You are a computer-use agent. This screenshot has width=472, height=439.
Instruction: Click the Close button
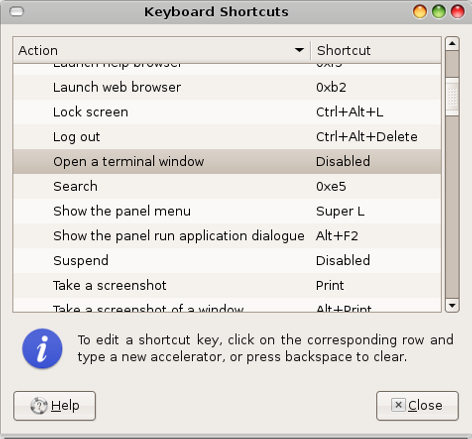click(417, 406)
